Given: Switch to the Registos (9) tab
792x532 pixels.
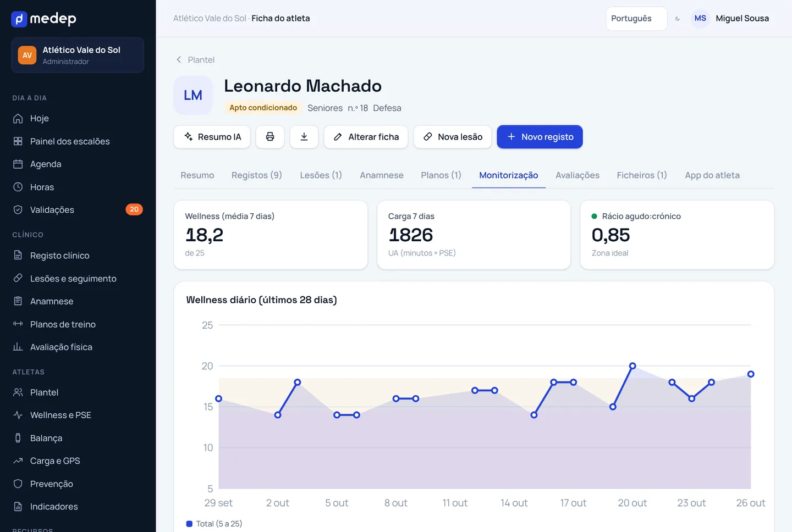Looking at the screenshot, I should click(257, 175).
